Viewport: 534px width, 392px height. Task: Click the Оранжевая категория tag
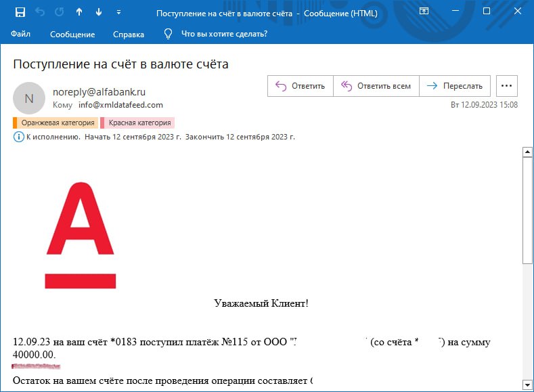(x=57, y=123)
